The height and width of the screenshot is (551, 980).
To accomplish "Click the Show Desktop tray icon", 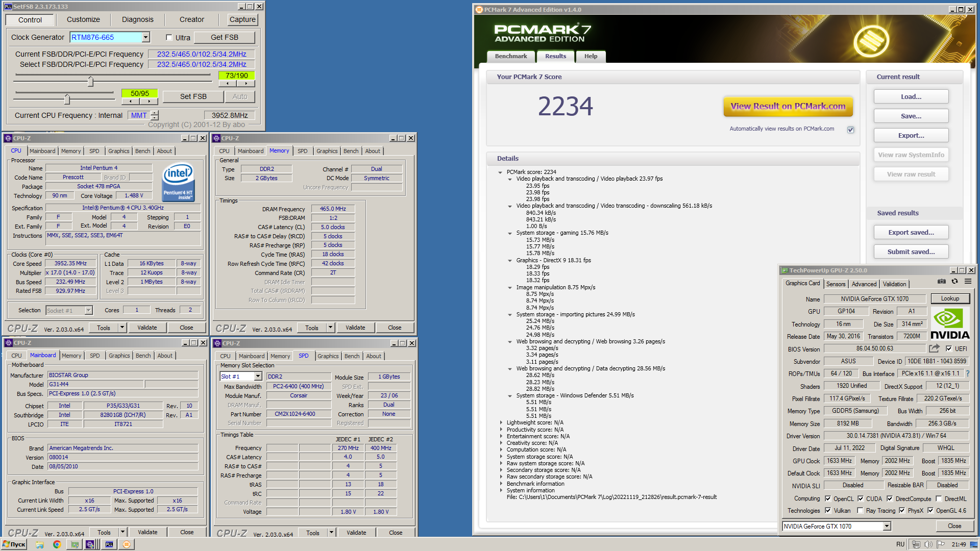I will pyautogui.click(x=974, y=544).
